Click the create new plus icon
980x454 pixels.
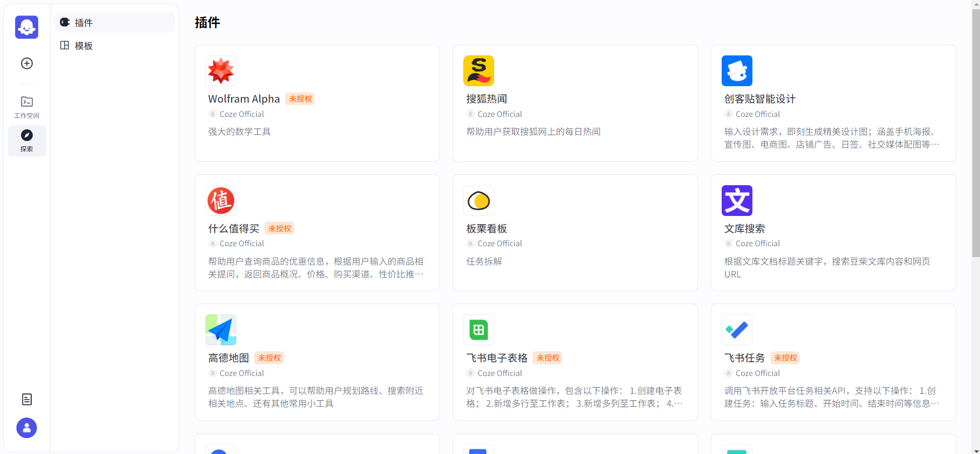pos(27,63)
